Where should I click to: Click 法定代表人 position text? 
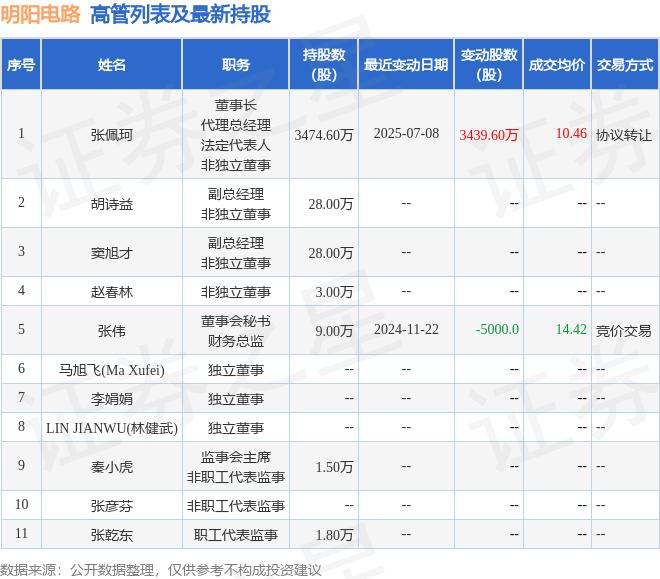[236, 145]
